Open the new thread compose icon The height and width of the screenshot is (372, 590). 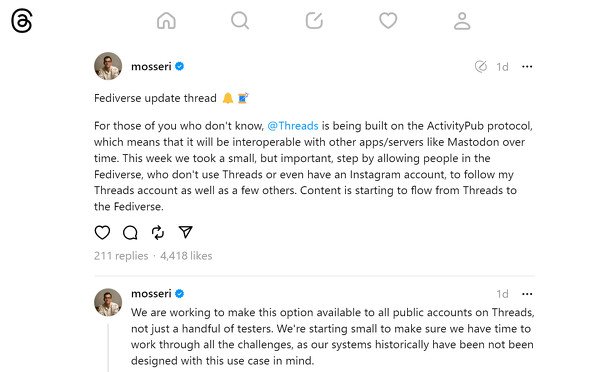[314, 20]
